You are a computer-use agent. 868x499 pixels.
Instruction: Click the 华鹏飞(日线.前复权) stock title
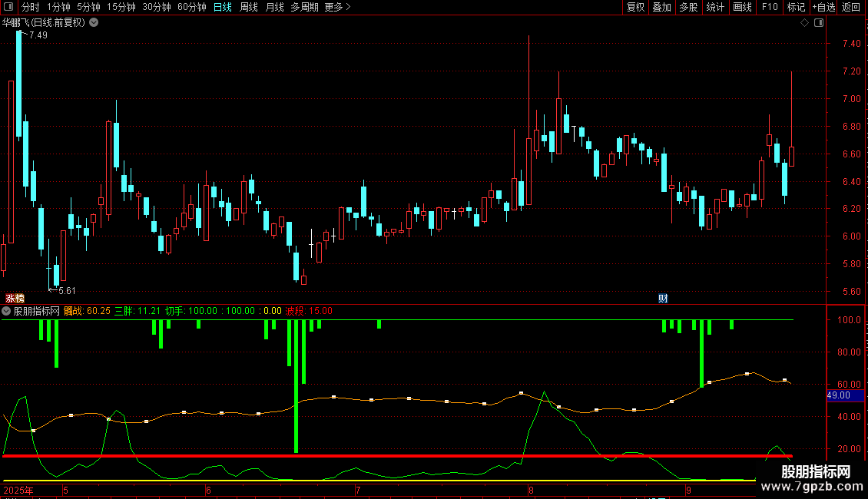[x=44, y=22]
